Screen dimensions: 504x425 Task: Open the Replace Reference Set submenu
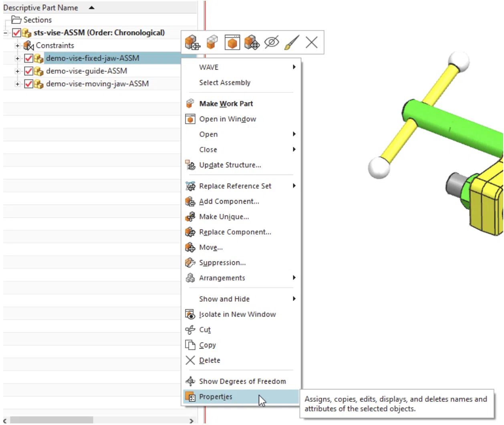(241, 186)
